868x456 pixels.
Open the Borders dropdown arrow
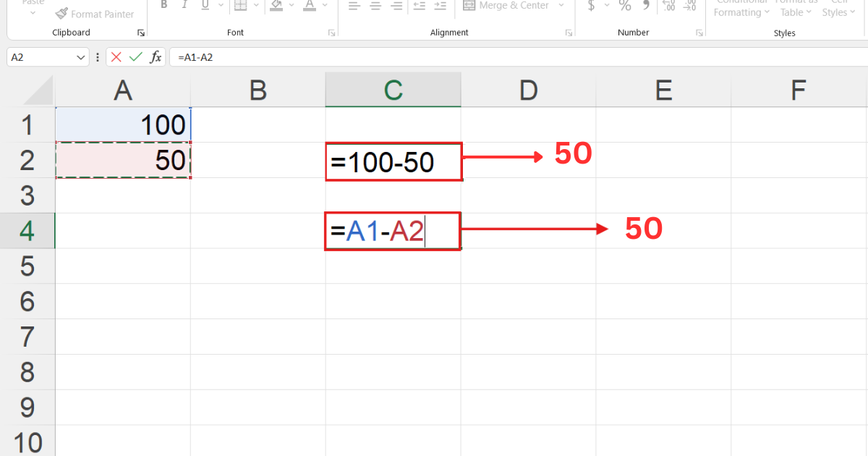(256, 6)
